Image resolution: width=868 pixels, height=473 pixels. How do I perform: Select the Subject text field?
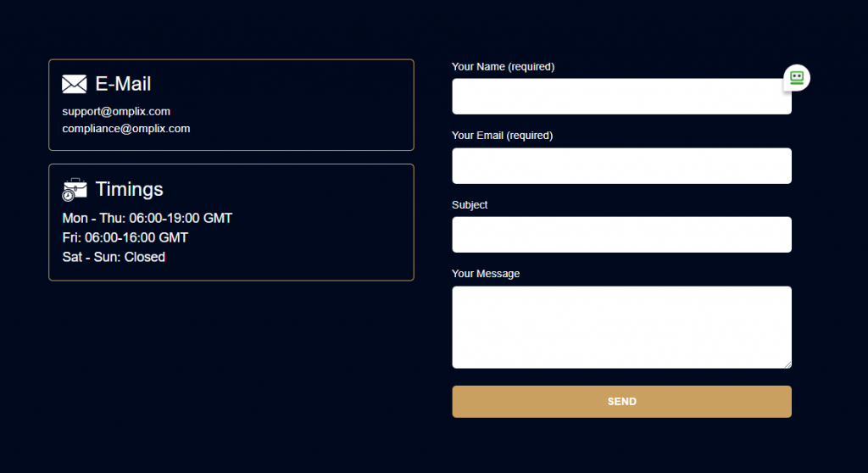tap(621, 235)
